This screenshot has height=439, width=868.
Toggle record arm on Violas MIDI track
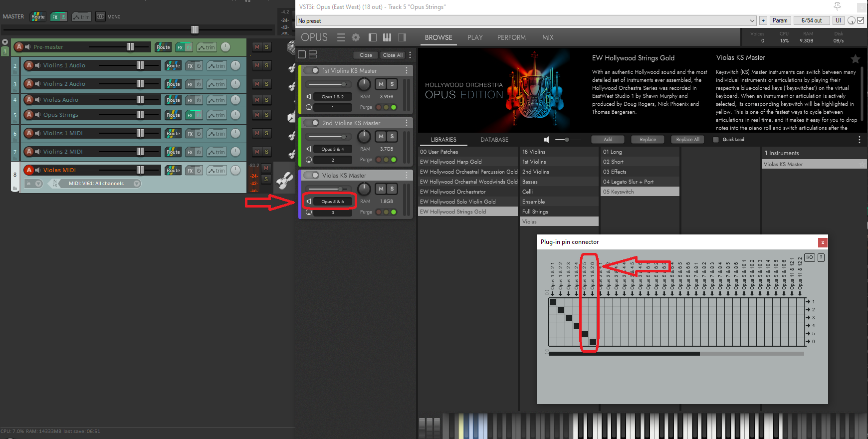tap(29, 170)
